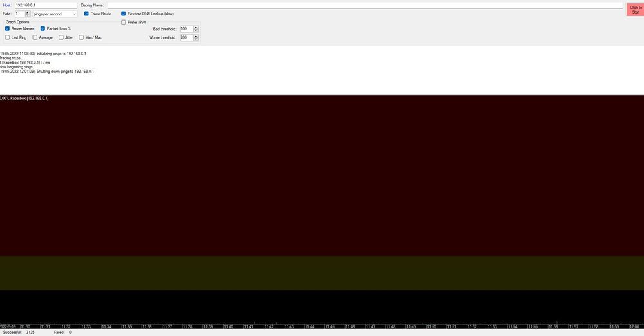Click the 11:48 timeline marker
Viewport: 644px width, 336px height.
coord(391,326)
